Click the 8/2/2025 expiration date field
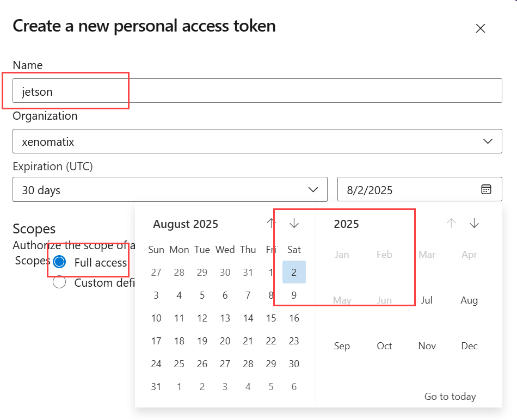 408,189
